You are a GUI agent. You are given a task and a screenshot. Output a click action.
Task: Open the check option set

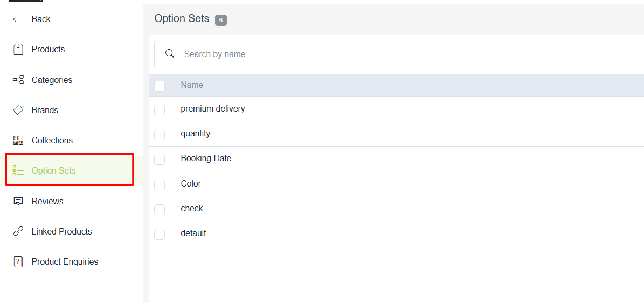[192, 209]
